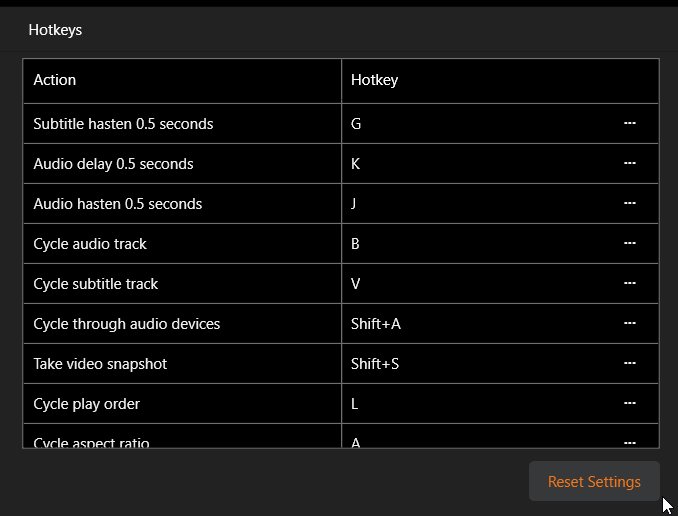678x516 pixels.
Task: Select the Shift+S hotkey cell
Action: click(x=375, y=364)
